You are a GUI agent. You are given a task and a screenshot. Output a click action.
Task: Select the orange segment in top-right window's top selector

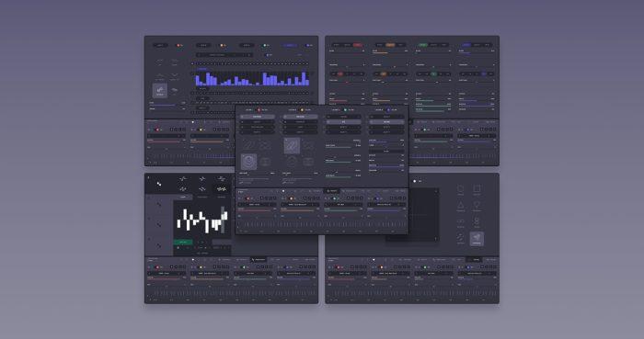[390, 45]
